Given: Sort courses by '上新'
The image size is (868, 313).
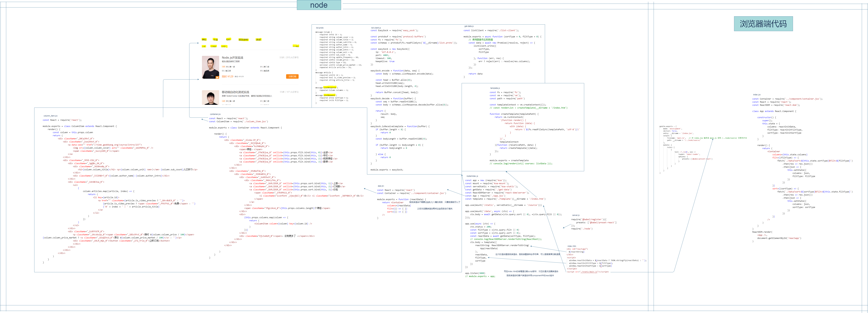Looking at the screenshot, I should coord(204,46).
